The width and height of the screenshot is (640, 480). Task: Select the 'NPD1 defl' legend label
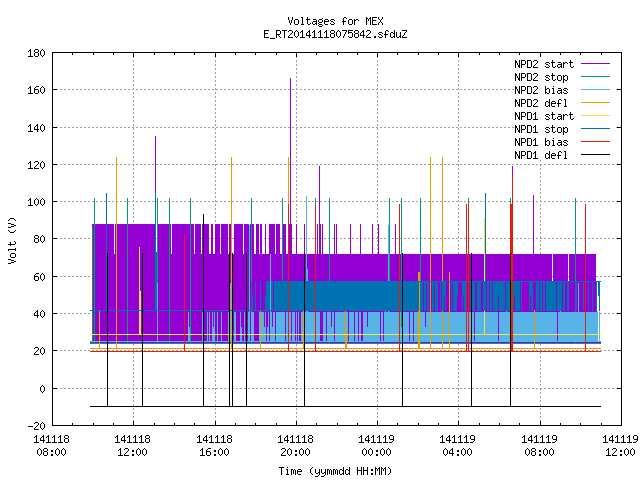coord(541,155)
